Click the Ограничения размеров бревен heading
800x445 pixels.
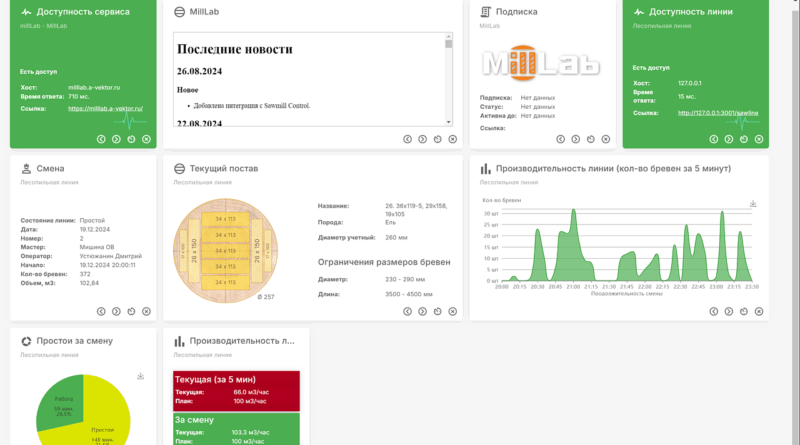(x=384, y=262)
